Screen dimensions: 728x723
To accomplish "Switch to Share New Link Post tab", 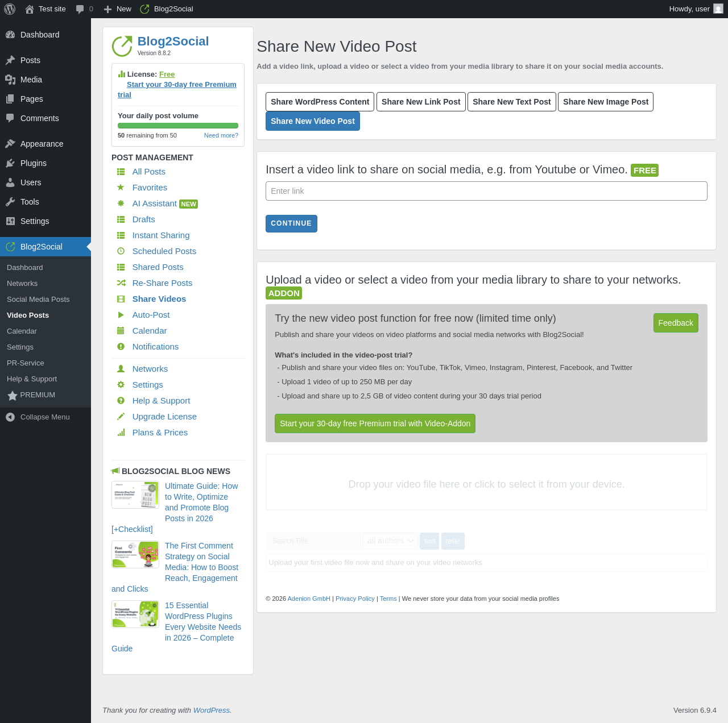I will (421, 102).
